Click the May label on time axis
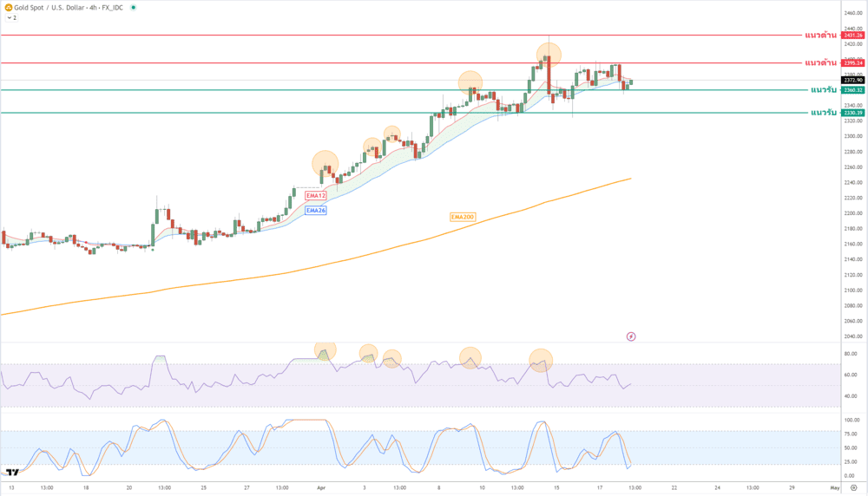The width and height of the screenshot is (868, 496). (833, 488)
